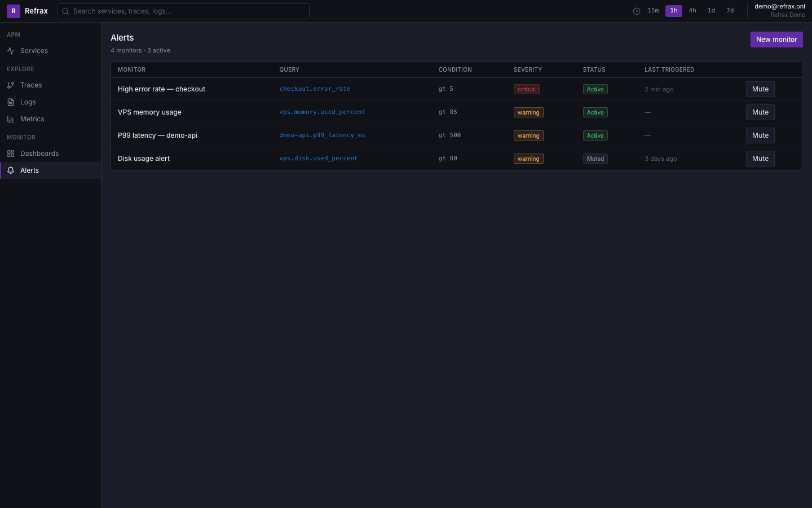Mute VPS memory usage monitor
The width and height of the screenshot is (812, 508).
point(760,112)
